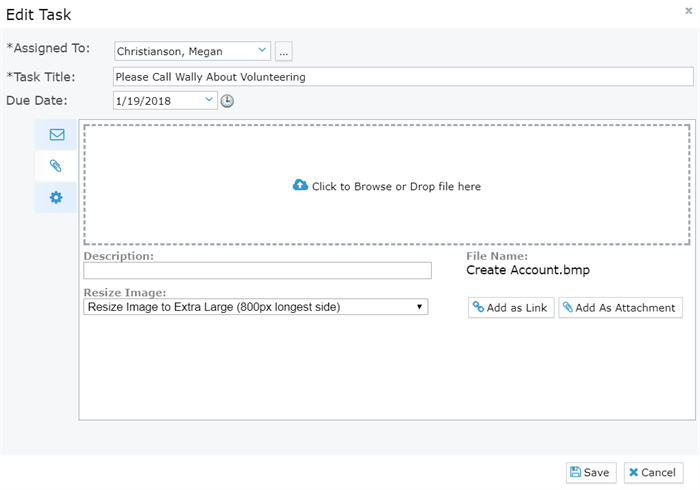The height and width of the screenshot is (490, 700).
Task: Close the Edit Task dialog
Action: point(688,11)
